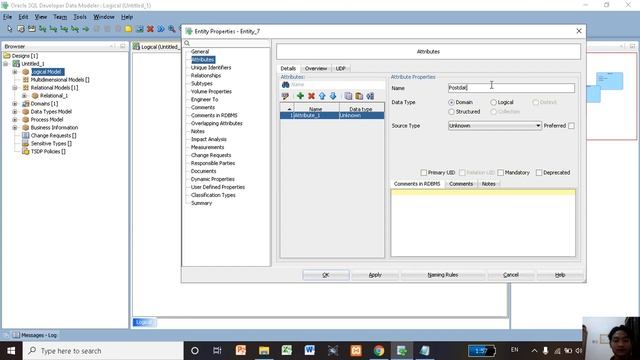Click the OK button
The width and height of the screenshot is (640, 360).
tap(326, 275)
